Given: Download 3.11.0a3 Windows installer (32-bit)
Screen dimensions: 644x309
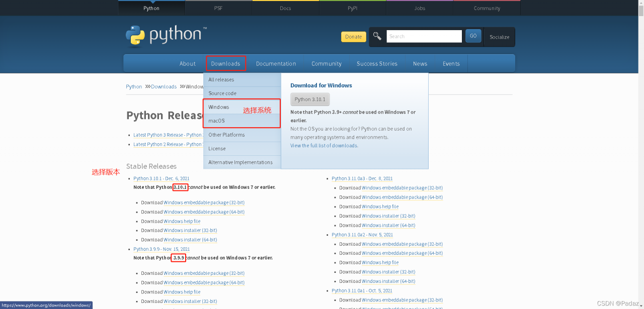Looking at the screenshot, I should (388, 216).
